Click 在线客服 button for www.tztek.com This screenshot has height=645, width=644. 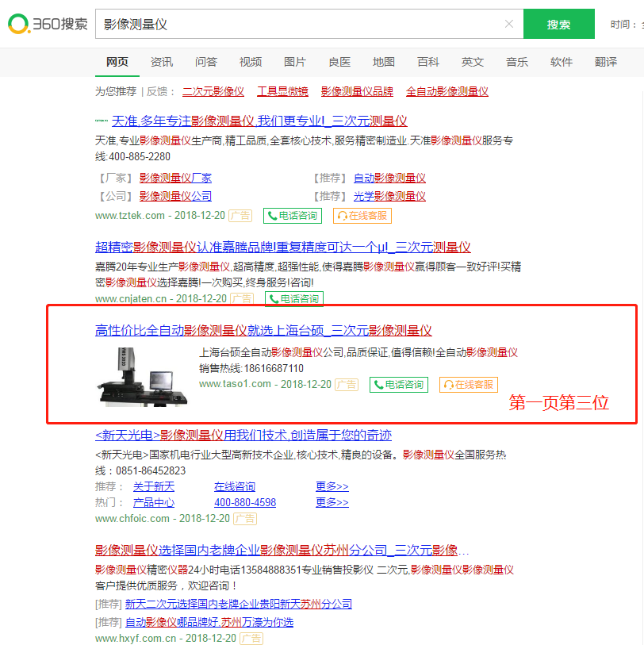click(362, 216)
